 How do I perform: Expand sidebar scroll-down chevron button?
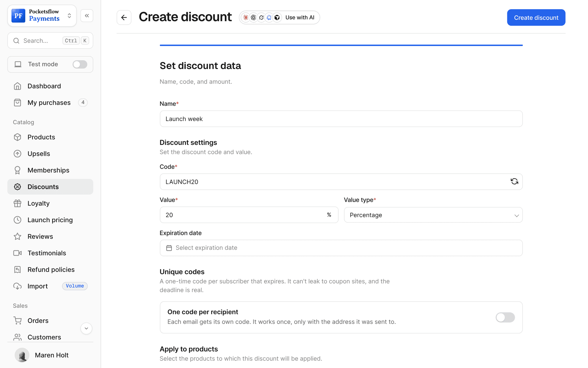click(x=86, y=328)
